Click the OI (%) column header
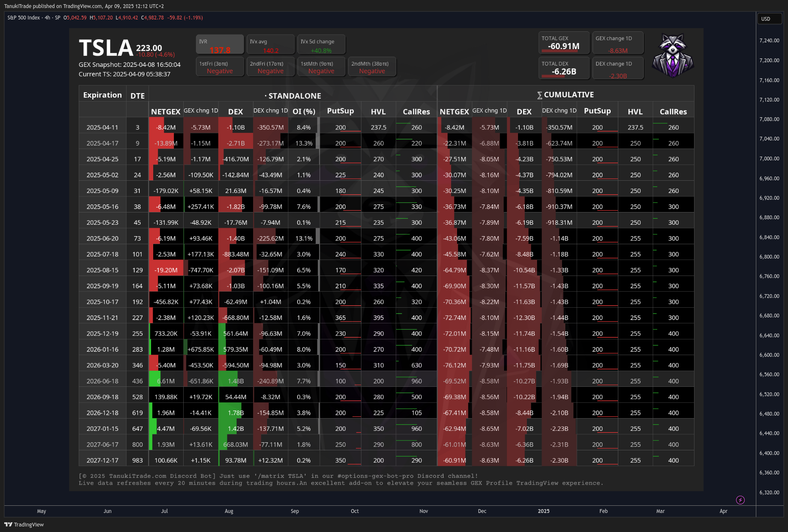This screenshot has width=788, height=532. 304,111
